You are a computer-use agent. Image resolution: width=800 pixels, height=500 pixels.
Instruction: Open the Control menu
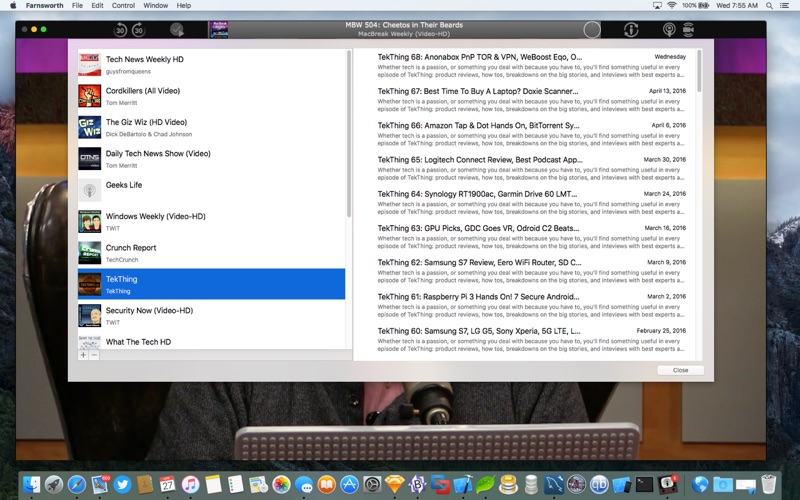point(123,5)
